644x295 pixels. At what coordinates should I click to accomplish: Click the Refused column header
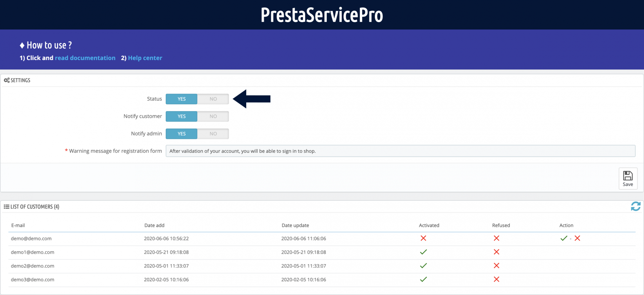point(501,226)
